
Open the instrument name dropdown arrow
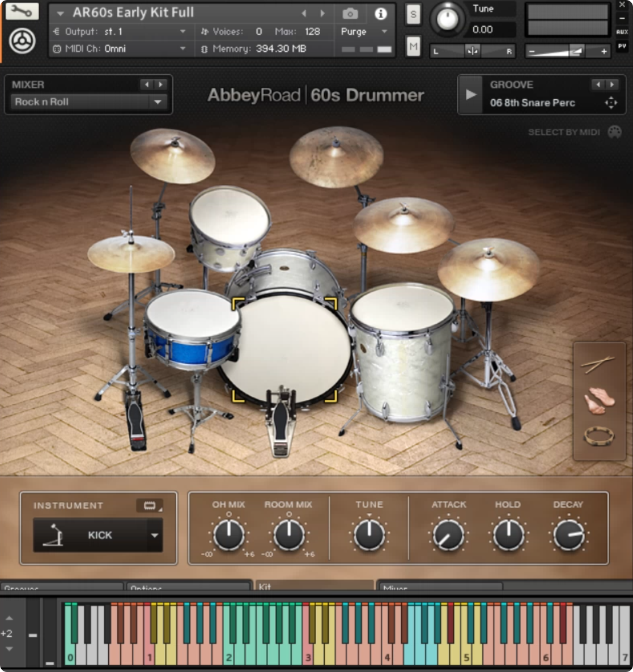61,13
